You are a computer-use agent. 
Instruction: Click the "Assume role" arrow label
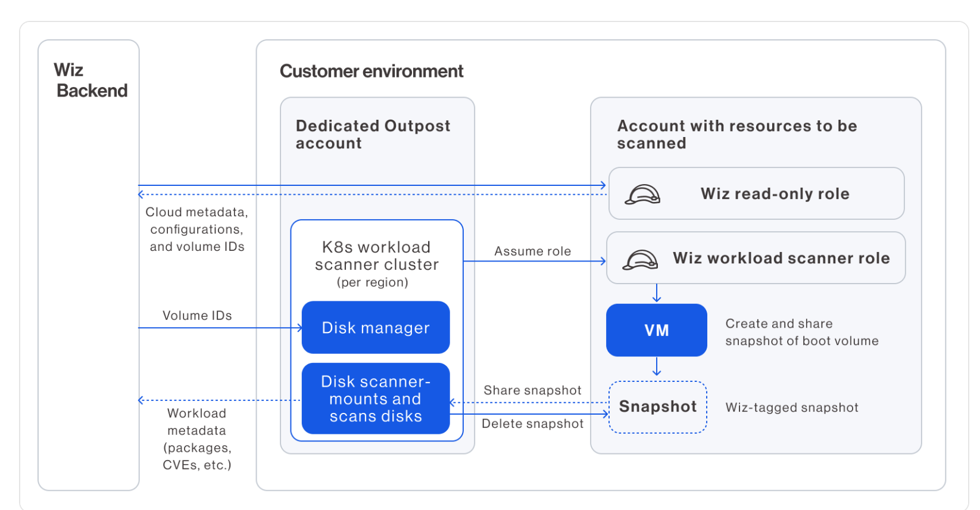click(x=533, y=251)
